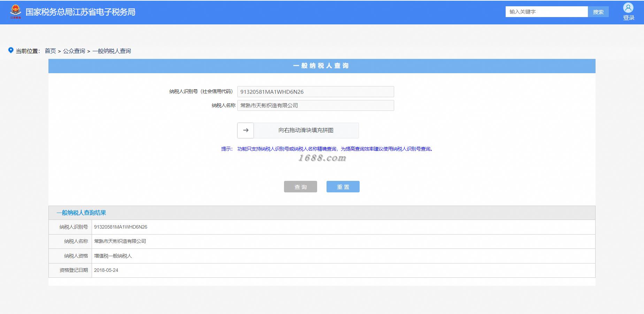The image size is (644, 314).
Task: Click the 资格登记日期 row label
Action: click(74, 270)
